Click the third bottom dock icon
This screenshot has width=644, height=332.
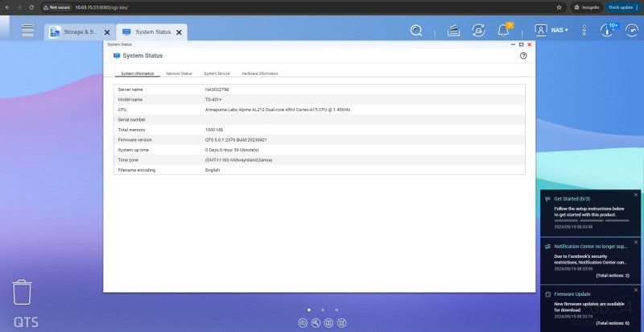coord(328,323)
